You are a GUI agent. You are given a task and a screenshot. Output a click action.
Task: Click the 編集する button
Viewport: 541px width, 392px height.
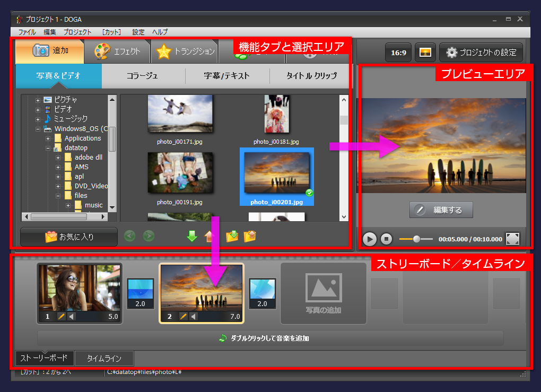pos(441,210)
